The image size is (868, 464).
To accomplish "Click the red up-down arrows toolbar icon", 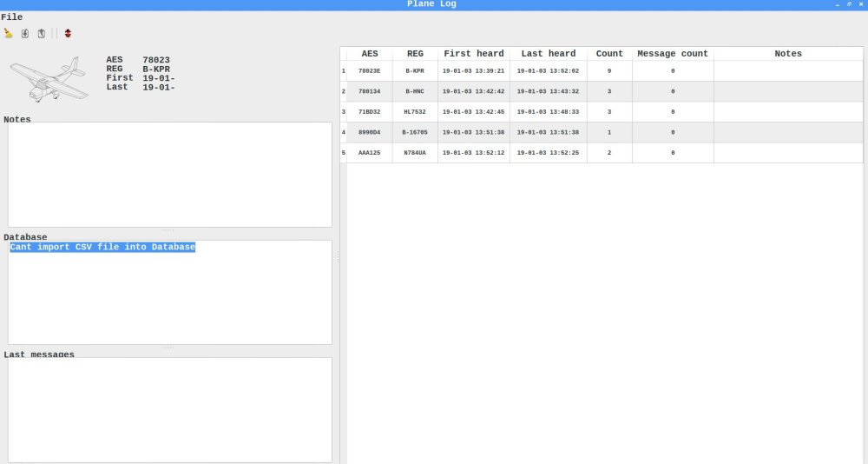I will coord(68,33).
